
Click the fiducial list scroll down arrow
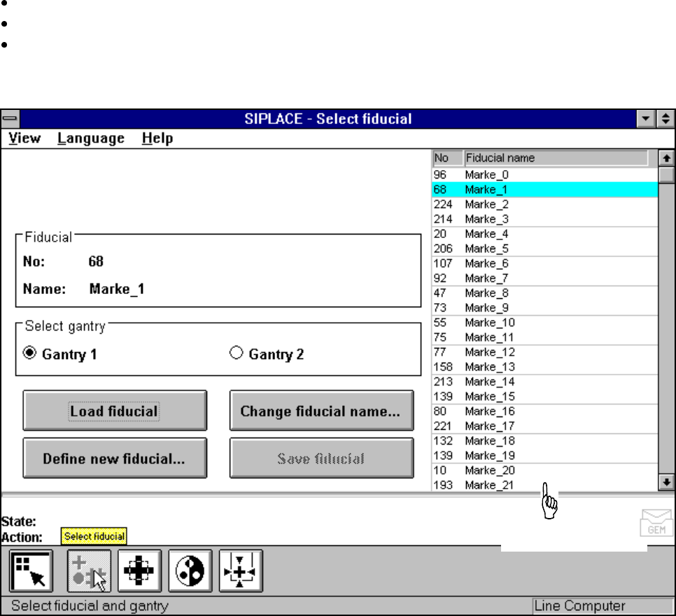(666, 482)
